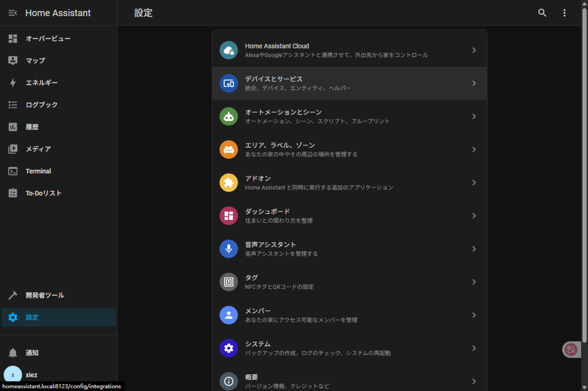Viewport: 588px width, 391px height.
Task: Click the History chart icon
Action: pos(13,127)
